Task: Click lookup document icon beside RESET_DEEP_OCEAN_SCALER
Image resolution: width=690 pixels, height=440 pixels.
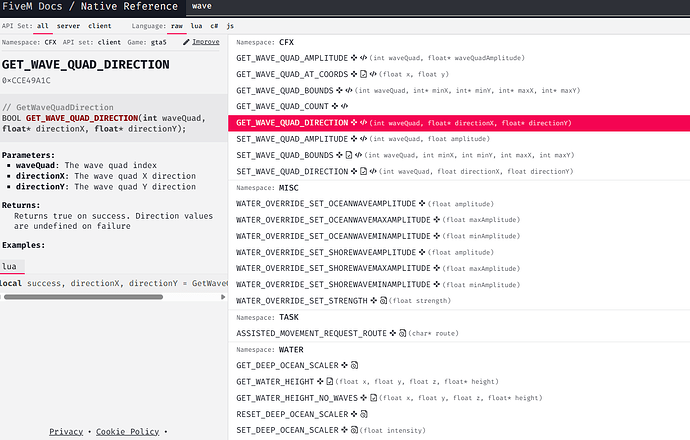Action: [364, 414]
